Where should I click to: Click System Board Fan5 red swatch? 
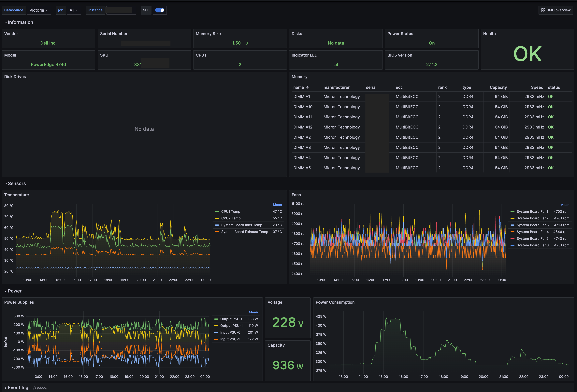[x=512, y=239]
